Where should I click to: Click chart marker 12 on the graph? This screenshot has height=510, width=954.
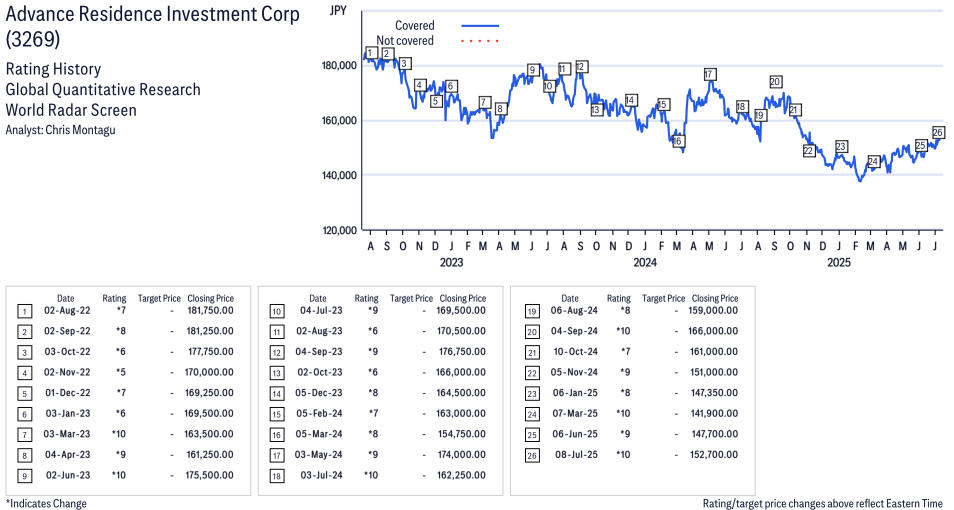coord(581,66)
